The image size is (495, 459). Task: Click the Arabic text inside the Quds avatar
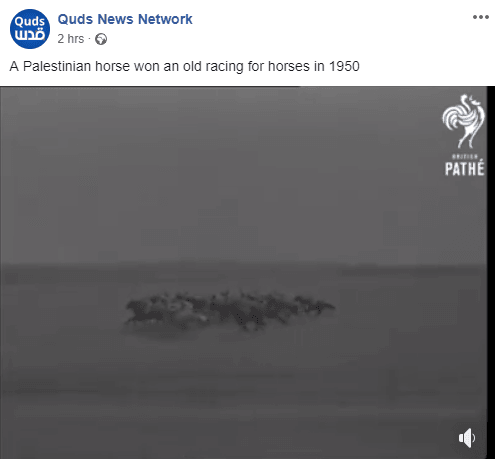click(30, 35)
